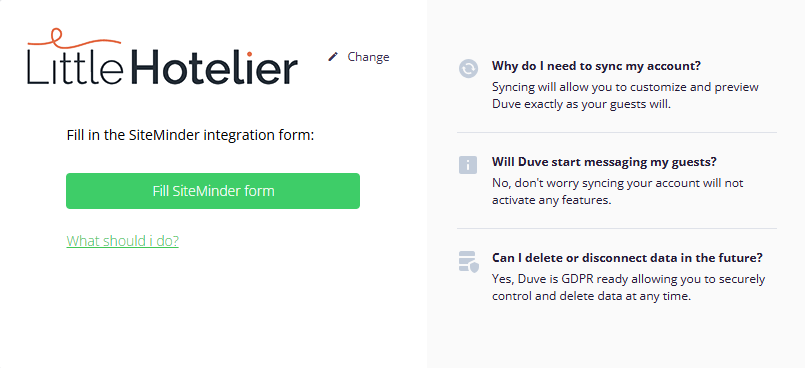Click the divider line below sync answer

pyautogui.click(x=617, y=132)
